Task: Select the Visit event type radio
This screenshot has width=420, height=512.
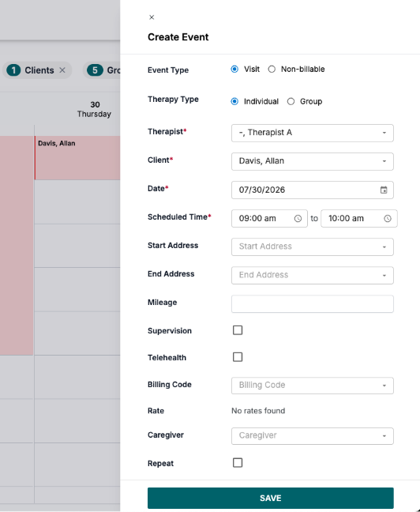Action: click(234, 70)
